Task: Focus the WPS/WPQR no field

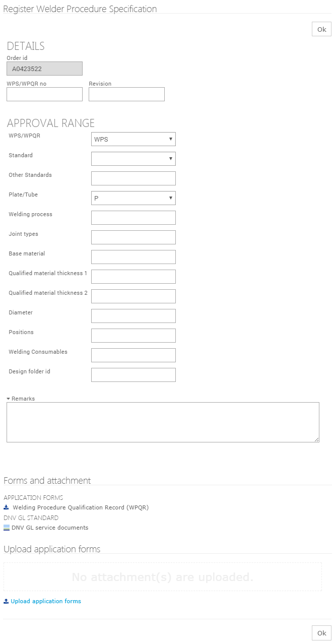Action: point(44,94)
